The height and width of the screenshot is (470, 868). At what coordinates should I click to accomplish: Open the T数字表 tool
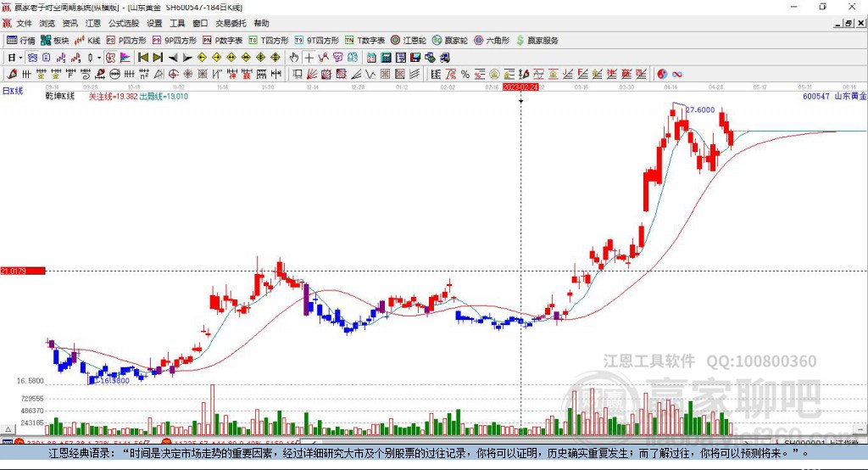364,41
